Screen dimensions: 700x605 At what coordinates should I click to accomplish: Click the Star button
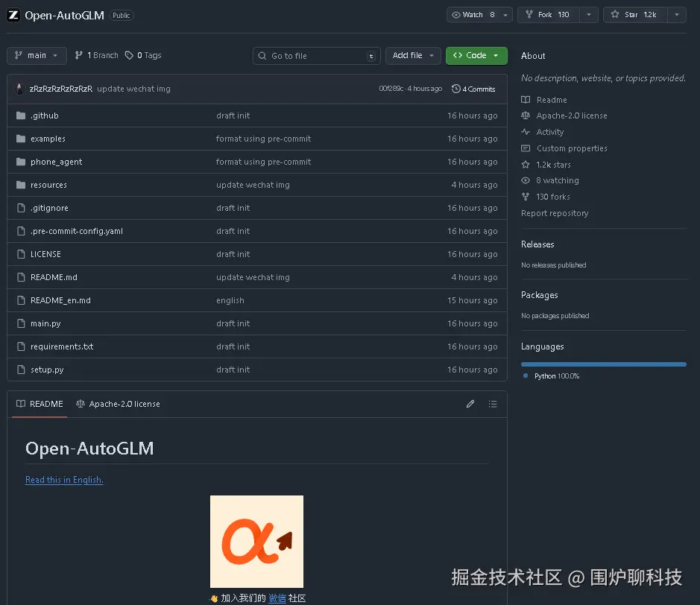click(635, 15)
